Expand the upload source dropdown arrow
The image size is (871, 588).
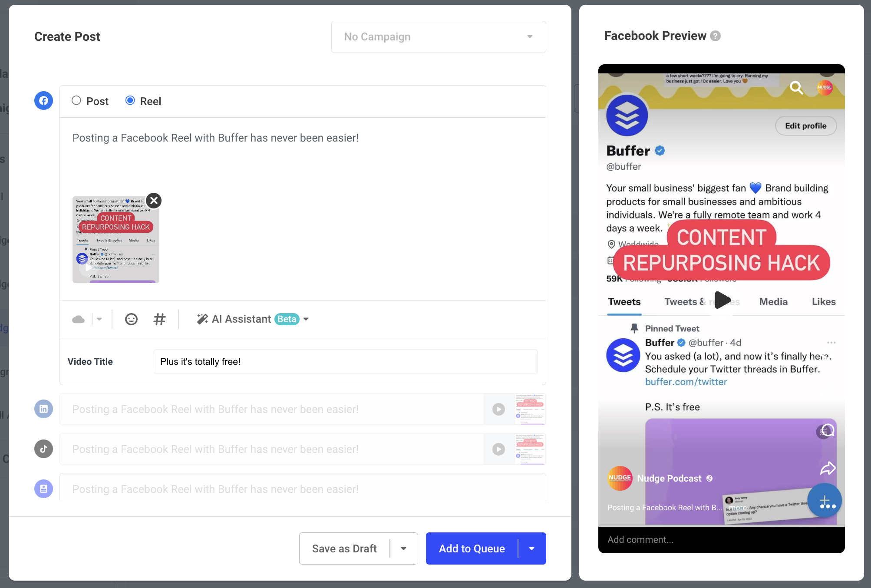coord(99,319)
